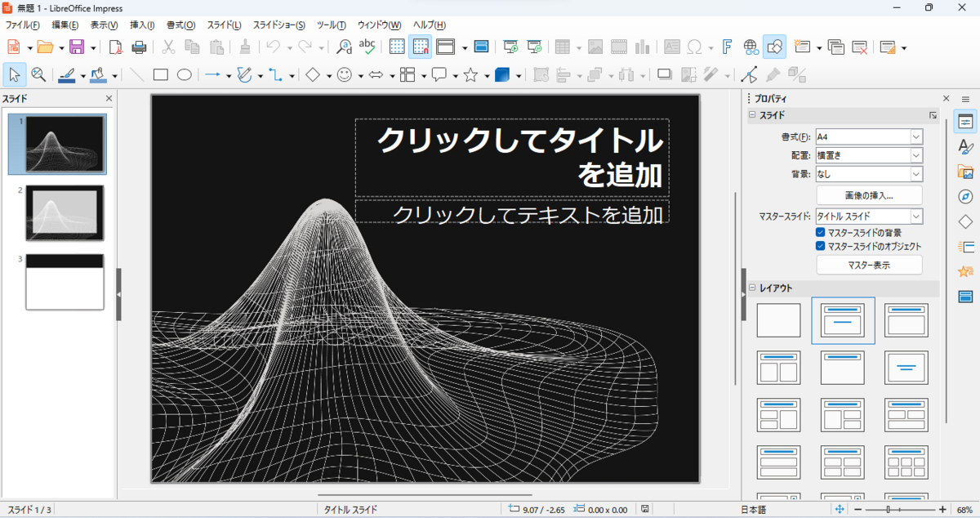The width and height of the screenshot is (980, 518).
Task: Open the スライドショー menu
Action: point(279,25)
